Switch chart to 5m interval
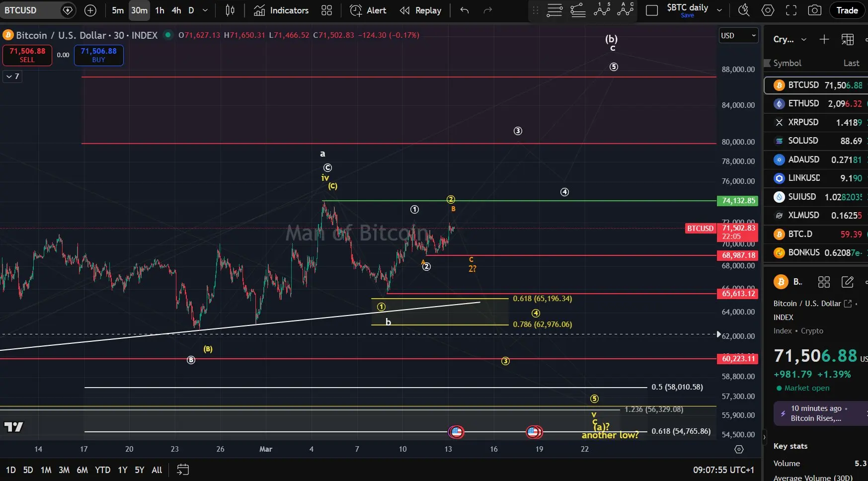 (x=118, y=10)
